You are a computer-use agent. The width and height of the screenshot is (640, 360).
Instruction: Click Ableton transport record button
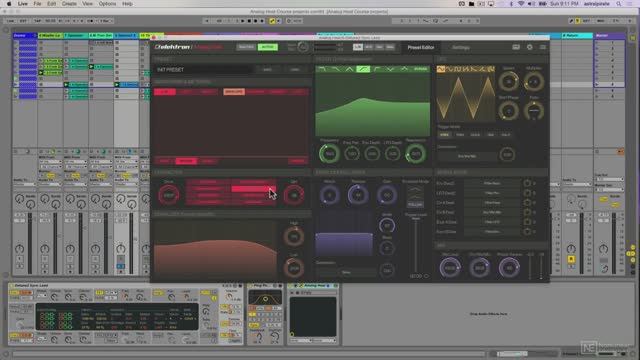(x=256, y=20)
